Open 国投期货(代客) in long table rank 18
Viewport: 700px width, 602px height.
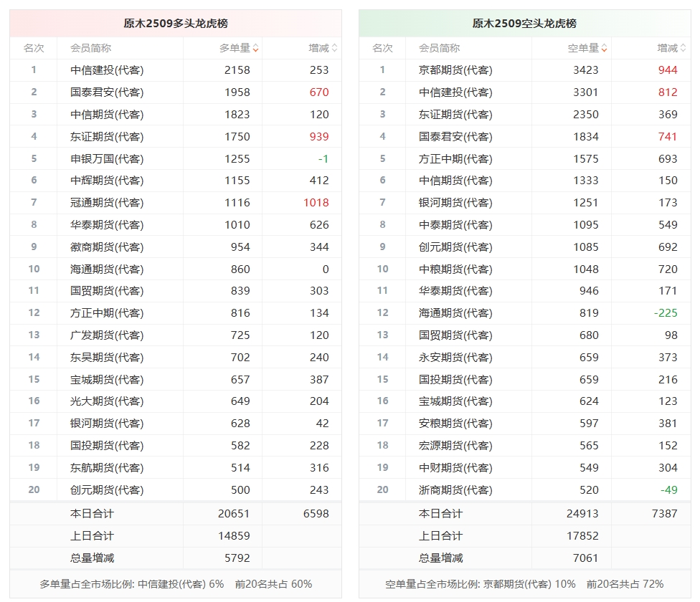107,446
